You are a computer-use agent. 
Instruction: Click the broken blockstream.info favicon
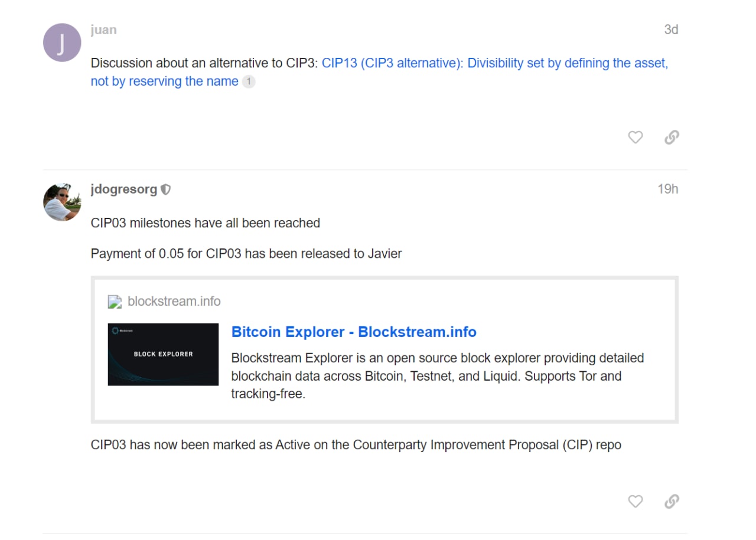115,302
